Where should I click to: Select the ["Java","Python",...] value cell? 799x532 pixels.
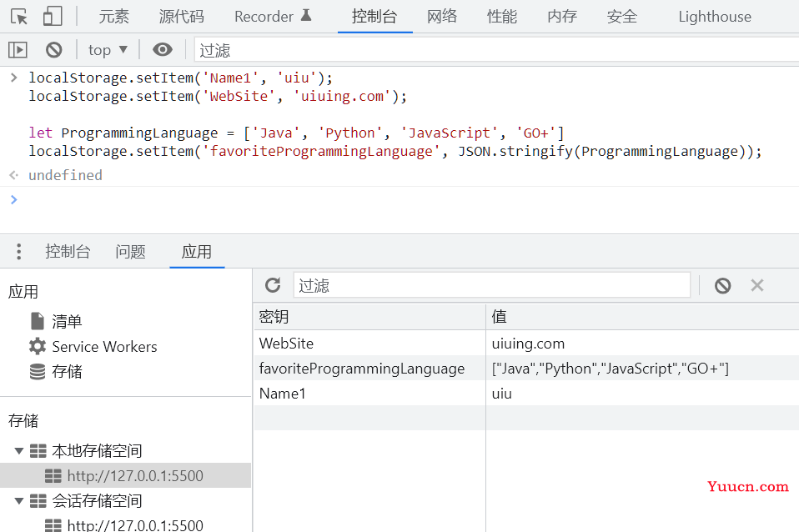642,368
